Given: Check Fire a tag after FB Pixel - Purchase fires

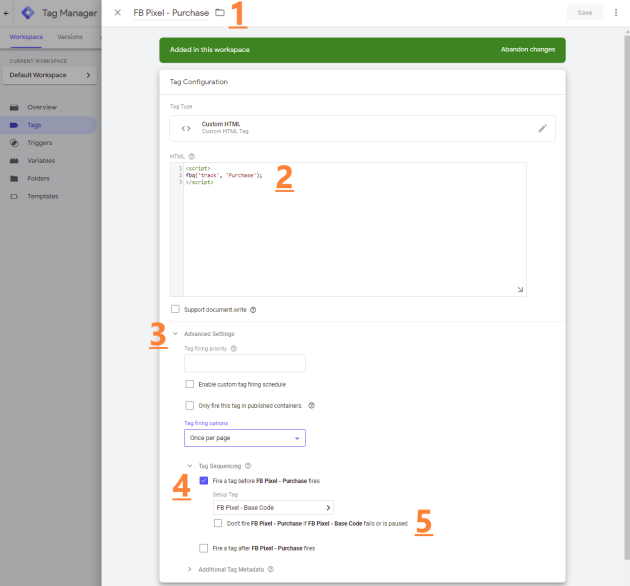Looking at the screenshot, I should [204, 548].
